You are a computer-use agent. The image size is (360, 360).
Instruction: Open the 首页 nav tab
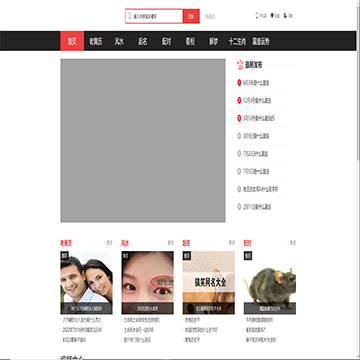click(x=72, y=41)
